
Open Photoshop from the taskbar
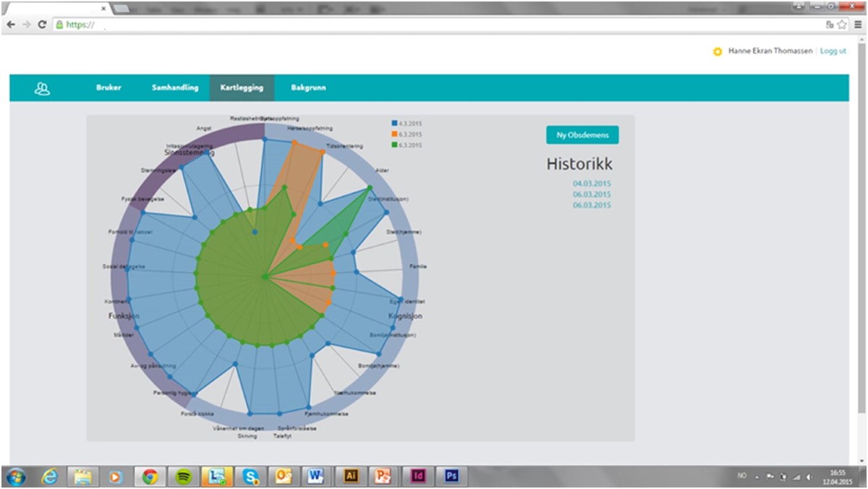(452, 476)
